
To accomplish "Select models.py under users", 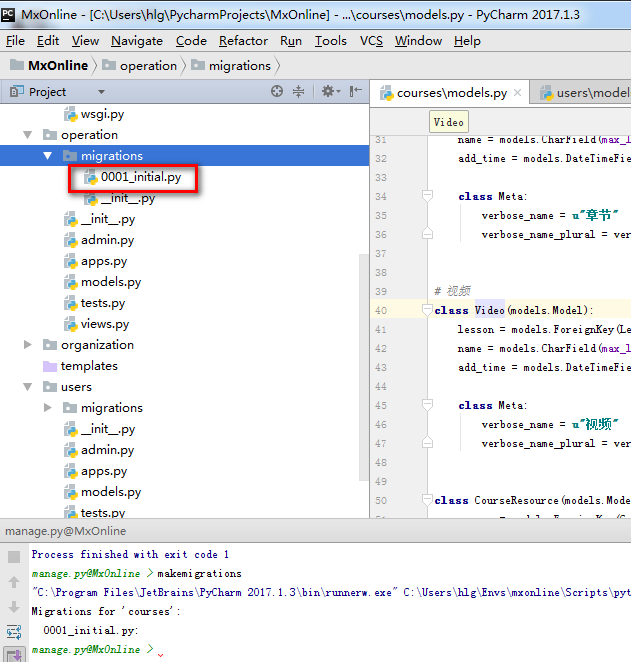I will [x=111, y=492].
